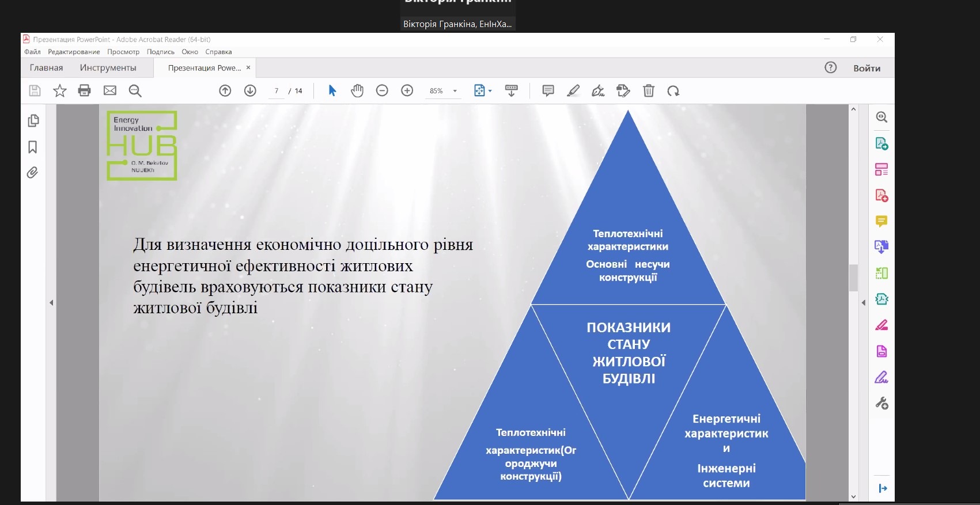The width and height of the screenshot is (980, 505).
Task: Click the page number input field
Action: tap(277, 91)
